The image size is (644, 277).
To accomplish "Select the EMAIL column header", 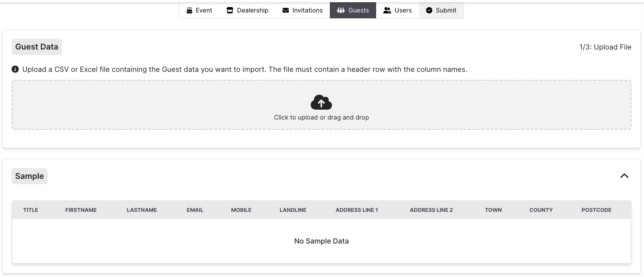I will pos(195,210).
